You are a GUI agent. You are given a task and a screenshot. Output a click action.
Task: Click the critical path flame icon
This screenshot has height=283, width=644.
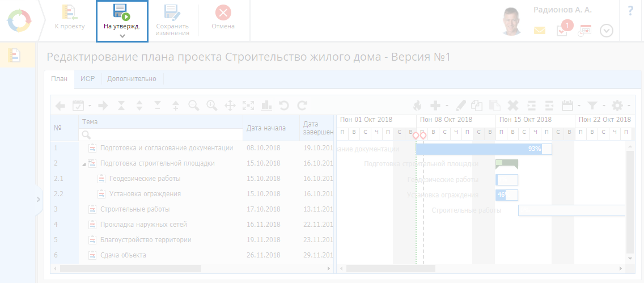[x=417, y=105]
